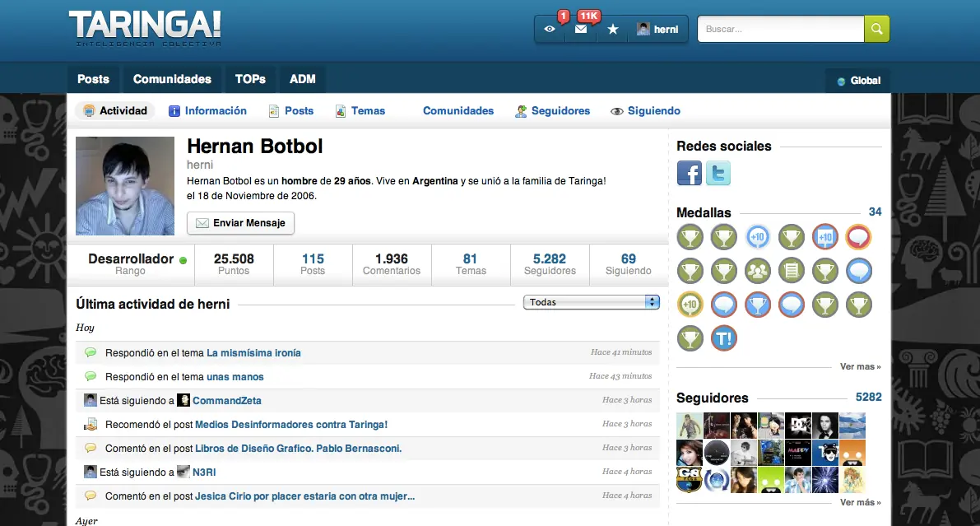Click the CommandZeta username link
The height and width of the screenshot is (526, 980).
click(227, 400)
